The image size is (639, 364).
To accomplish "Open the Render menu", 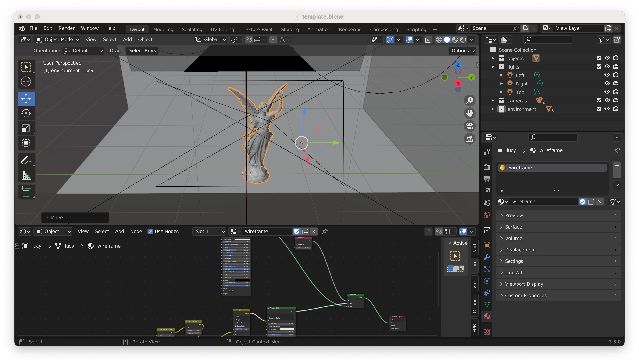I will click(x=66, y=28).
